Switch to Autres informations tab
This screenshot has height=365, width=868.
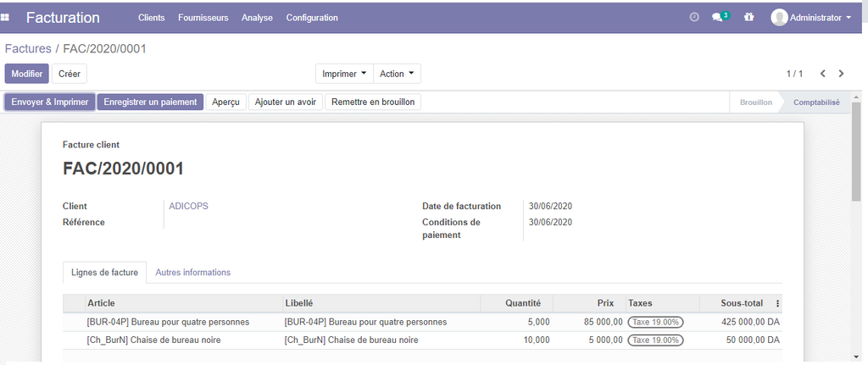pos(192,273)
